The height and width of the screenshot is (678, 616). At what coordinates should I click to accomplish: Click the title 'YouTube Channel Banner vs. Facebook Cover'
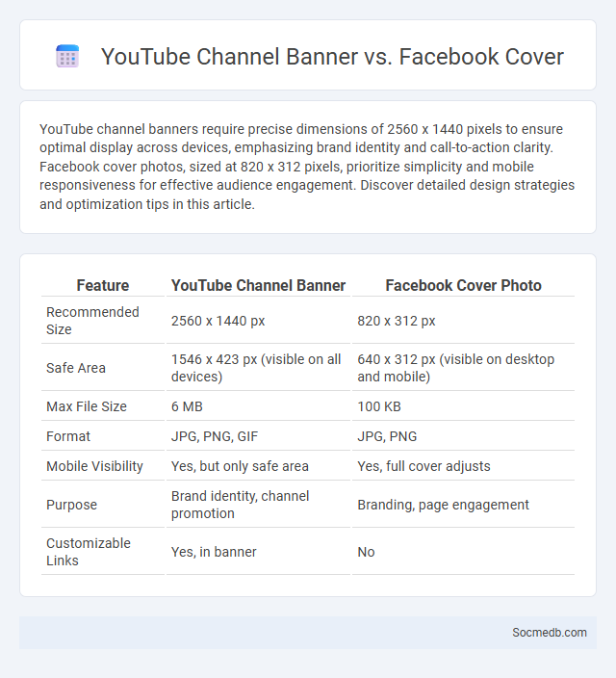[x=332, y=57]
